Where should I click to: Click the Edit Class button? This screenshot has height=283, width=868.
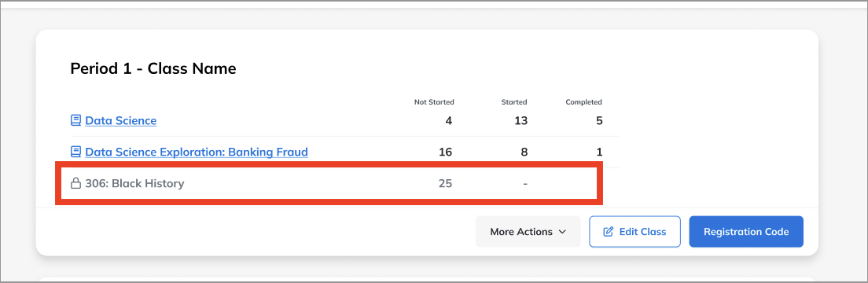tap(634, 231)
